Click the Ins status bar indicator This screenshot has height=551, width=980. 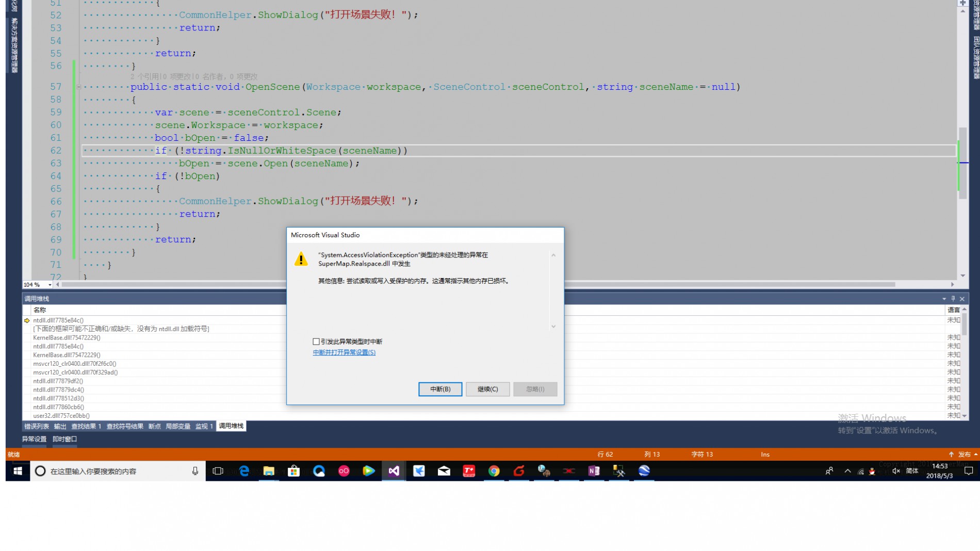pyautogui.click(x=765, y=455)
